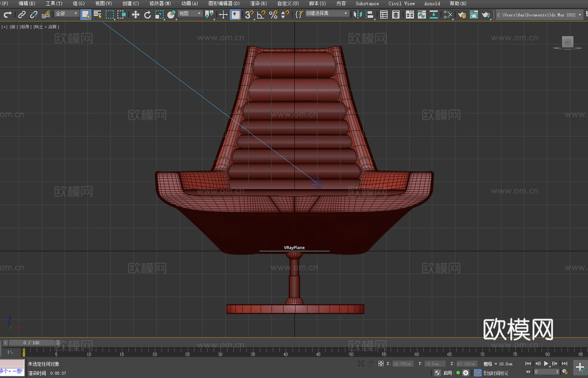Toggle Absolute/Offset transform type-in mode

[381, 364]
